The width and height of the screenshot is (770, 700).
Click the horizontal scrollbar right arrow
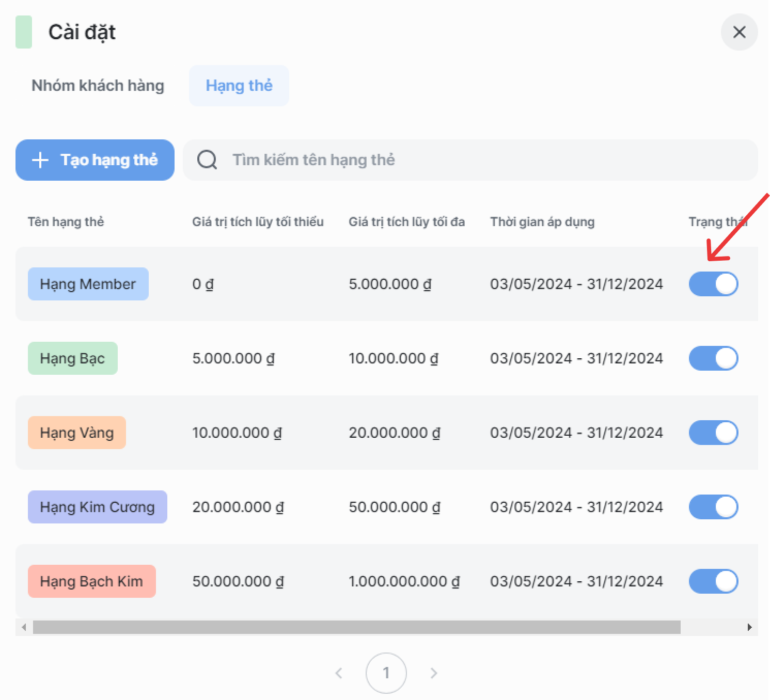[x=749, y=627]
